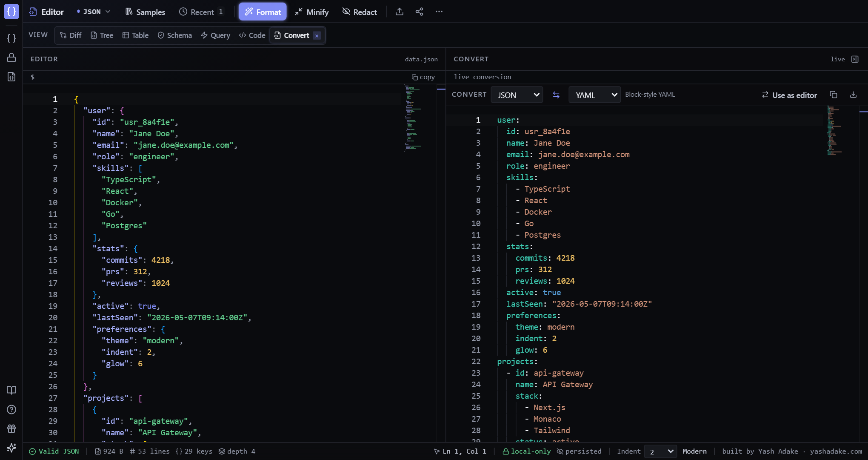Open target format YAML dropdown
This screenshot has height=460, width=868.
point(594,95)
